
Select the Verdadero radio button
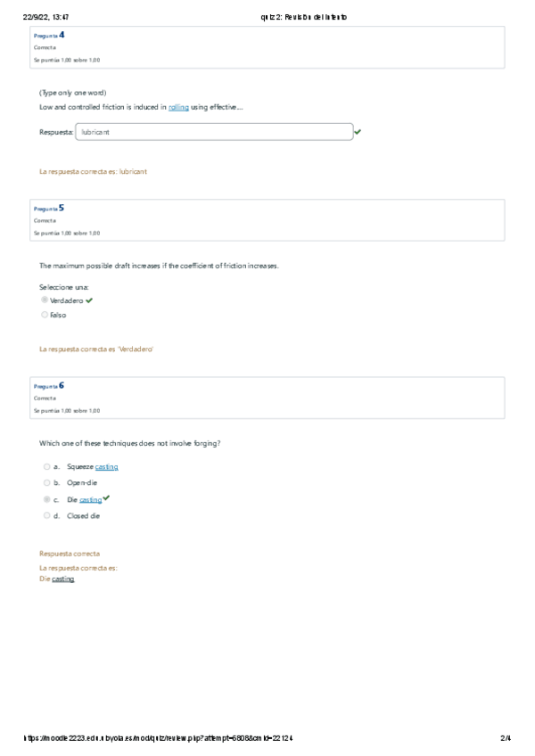tap(45, 301)
